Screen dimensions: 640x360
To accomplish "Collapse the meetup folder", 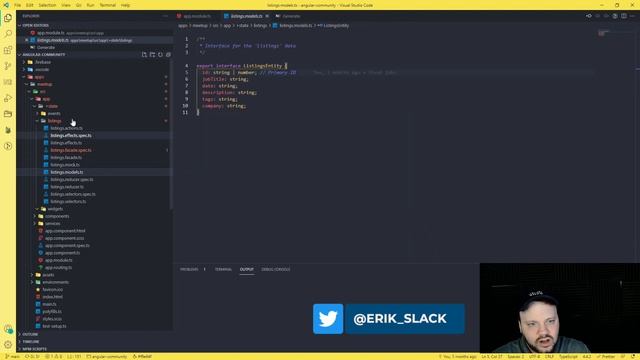I will tap(44, 84).
